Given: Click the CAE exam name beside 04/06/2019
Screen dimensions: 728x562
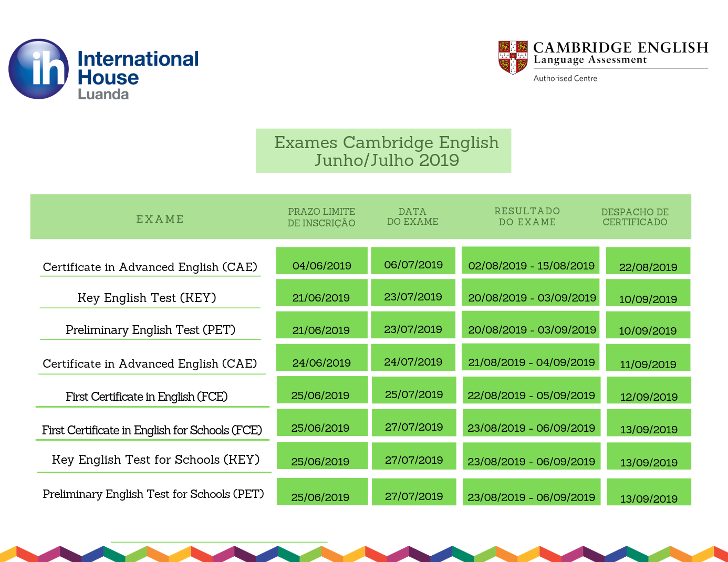Looking at the screenshot, I should click(x=150, y=267).
